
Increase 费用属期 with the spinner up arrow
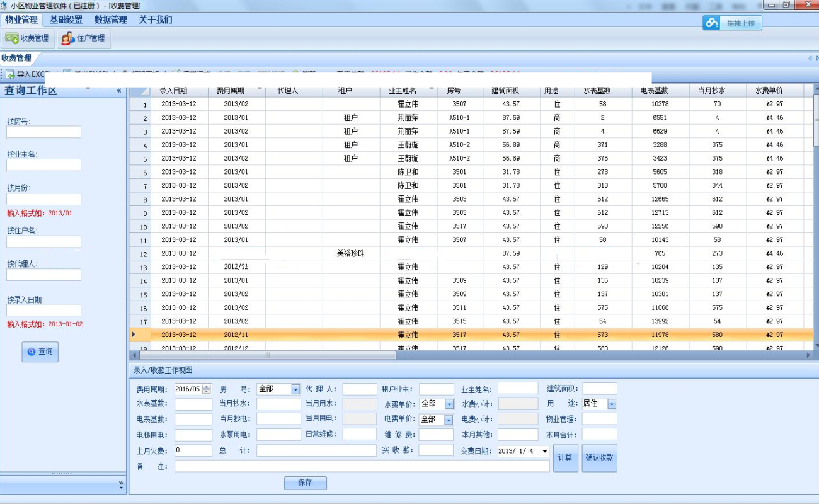(207, 387)
